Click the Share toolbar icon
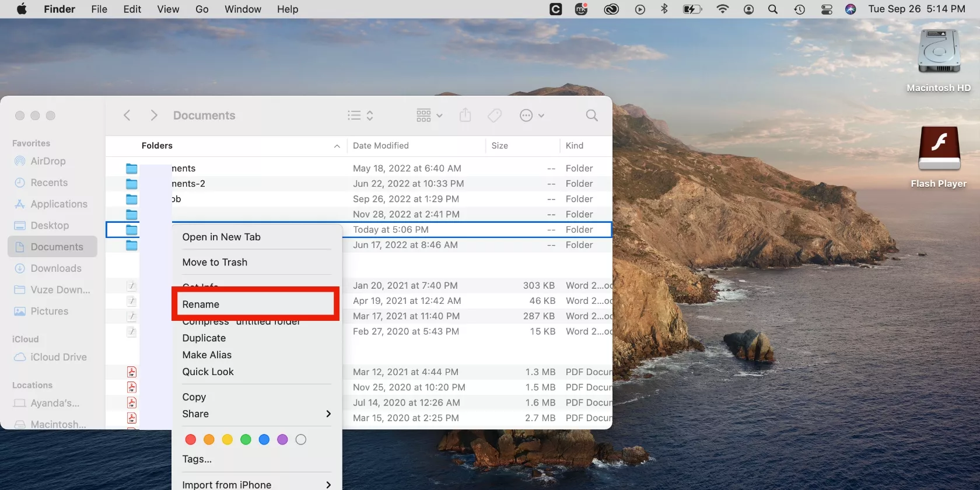Image resolution: width=980 pixels, height=490 pixels. (x=465, y=116)
